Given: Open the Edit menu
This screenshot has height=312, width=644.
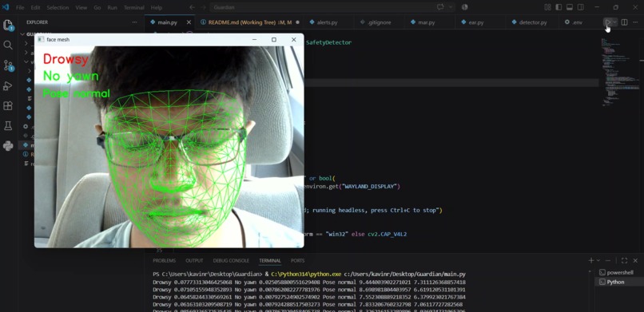Looking at the screenshot, I should point(35,7).
